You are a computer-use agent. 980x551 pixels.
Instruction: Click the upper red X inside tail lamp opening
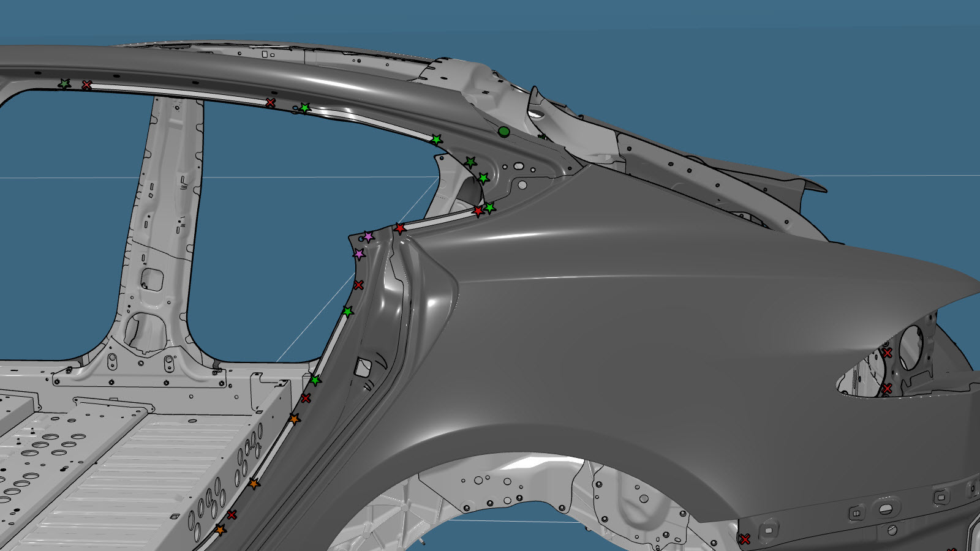click(887, 353)
